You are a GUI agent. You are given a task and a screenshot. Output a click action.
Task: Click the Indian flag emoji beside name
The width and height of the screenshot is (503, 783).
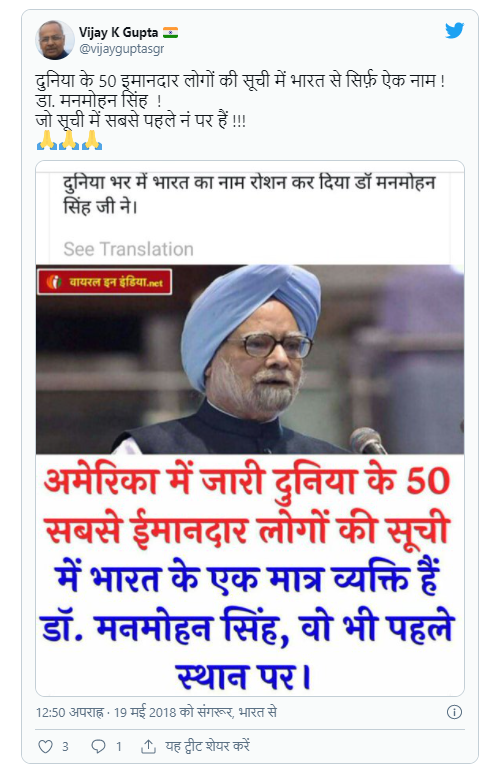point(170,32)
